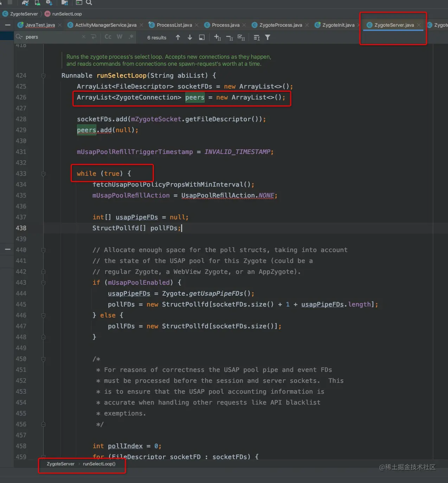Close the ZygoteServer.java tab
Viewport: 448px width, 483px height.
click(x=418, y=25)
